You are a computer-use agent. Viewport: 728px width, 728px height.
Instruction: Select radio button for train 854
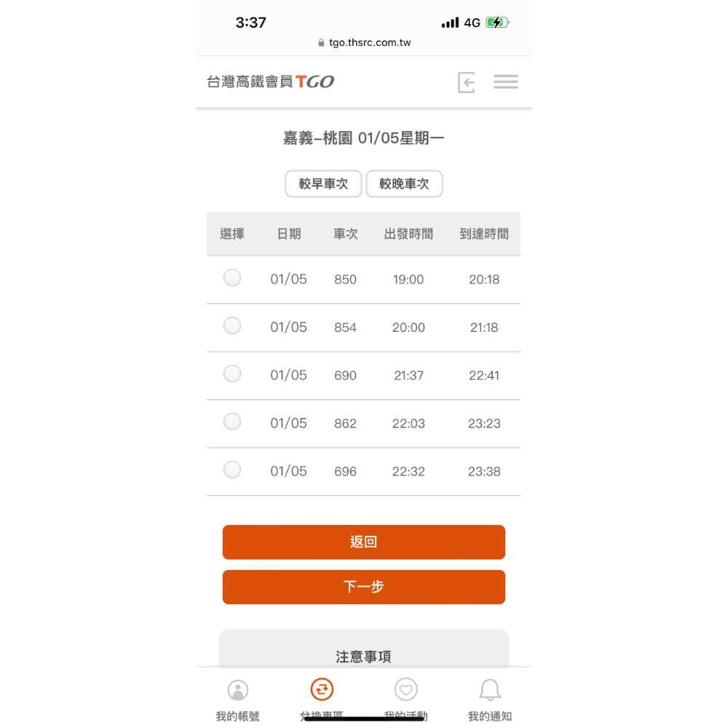tap(232, 325)
